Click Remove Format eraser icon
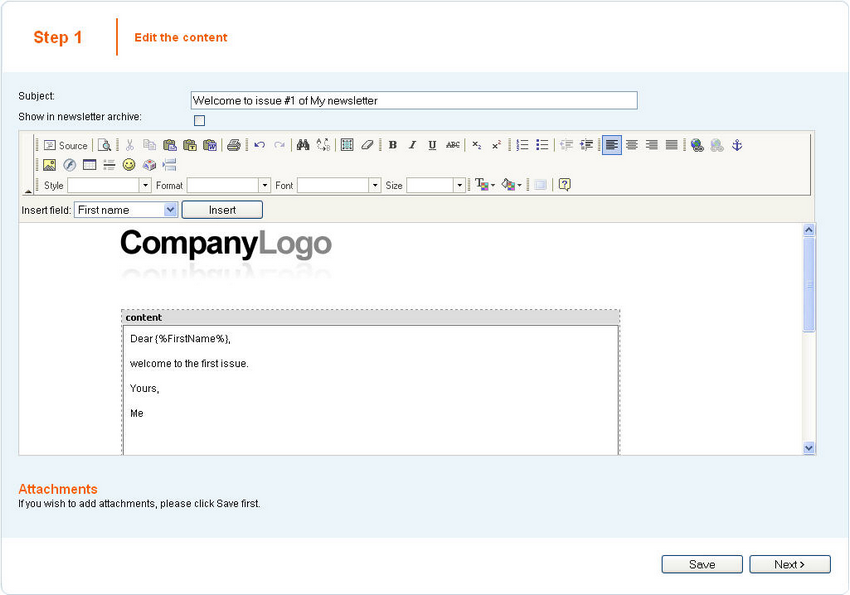 pos(367,145)
